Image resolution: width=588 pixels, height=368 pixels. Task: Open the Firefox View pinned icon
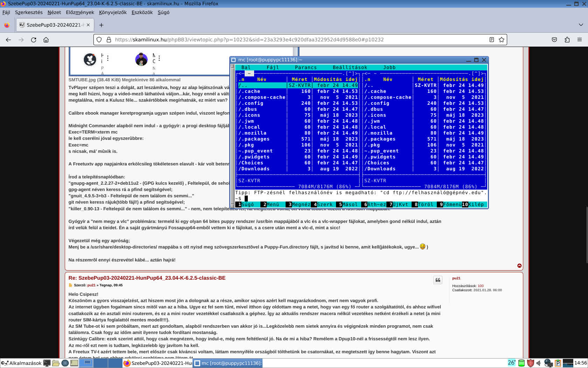(7, 25)
